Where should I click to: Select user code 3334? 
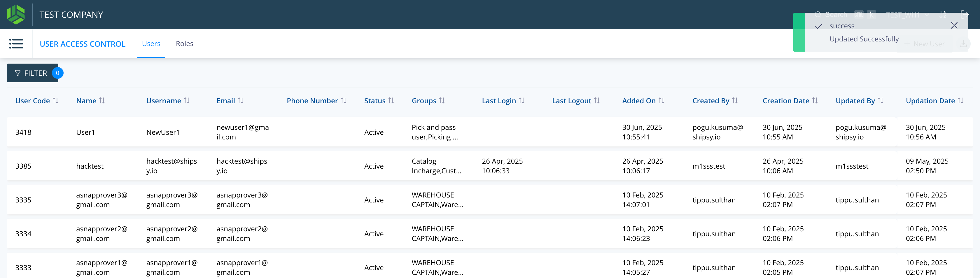pyautogui.click(x=23, y=234)
